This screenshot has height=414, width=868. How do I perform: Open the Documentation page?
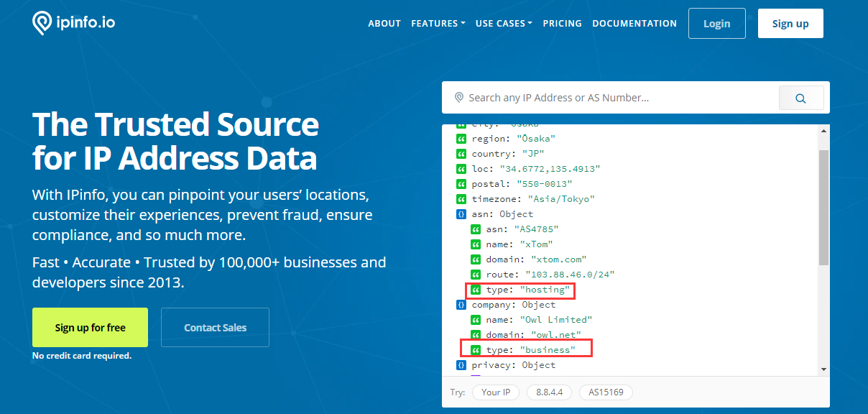(634, 24)
